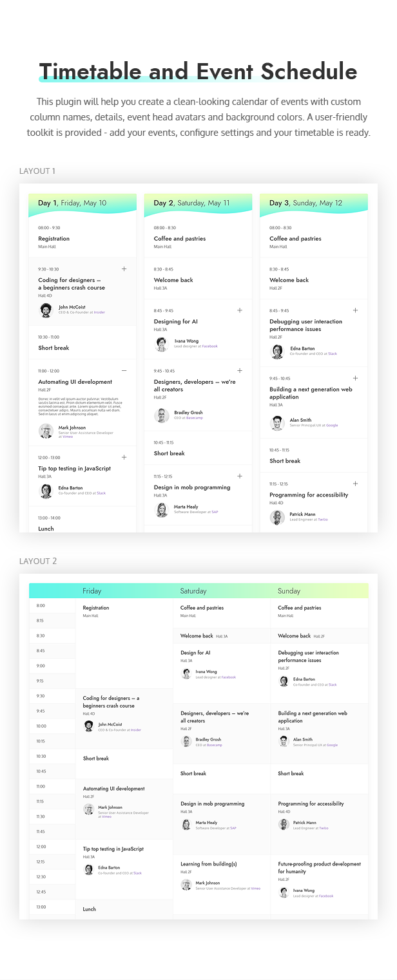This screenshot has height=980, width=397.
Task: Click Marta Healy's avatar in Layout 2
Action: 186,825
